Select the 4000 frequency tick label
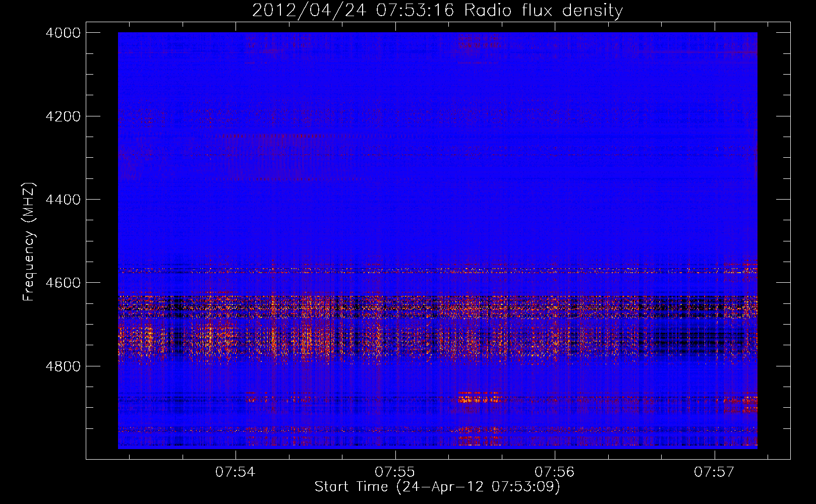 click(63, 33)
